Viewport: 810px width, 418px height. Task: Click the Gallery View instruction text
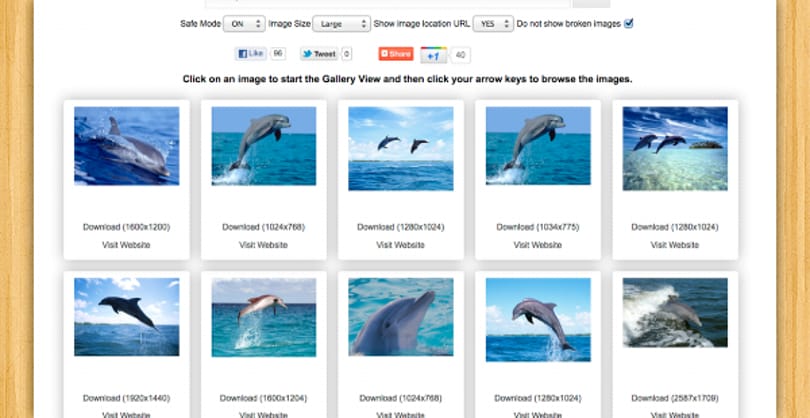[x=407, y=79]
